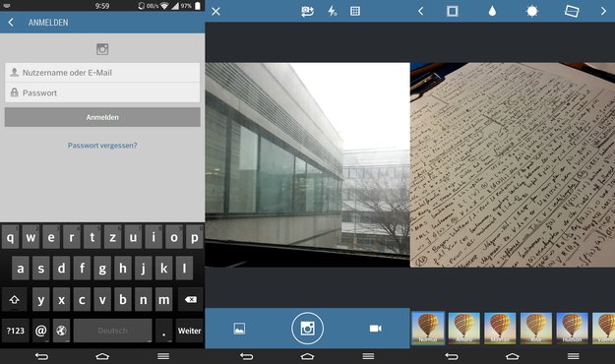This screenshot has width=615, height=364.
Task: Tap Android menu button on login screen
Action: [x=163, y=356]
